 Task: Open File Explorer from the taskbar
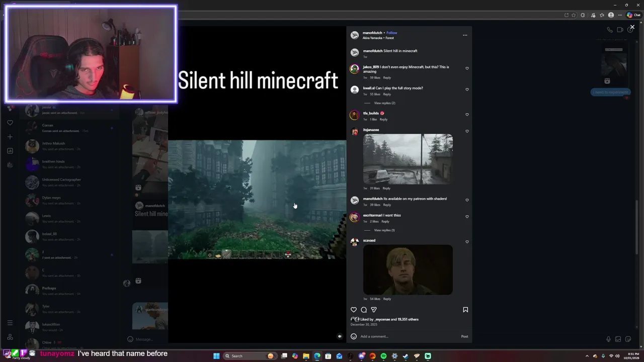(306, 356)
